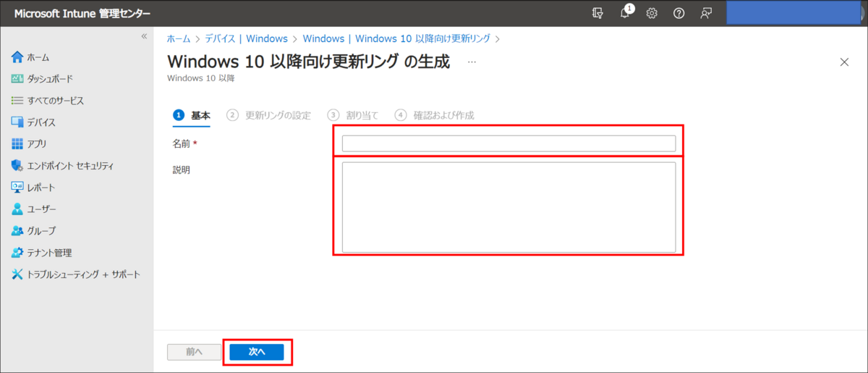Select the 割り当て step tab

click(353, 115)
